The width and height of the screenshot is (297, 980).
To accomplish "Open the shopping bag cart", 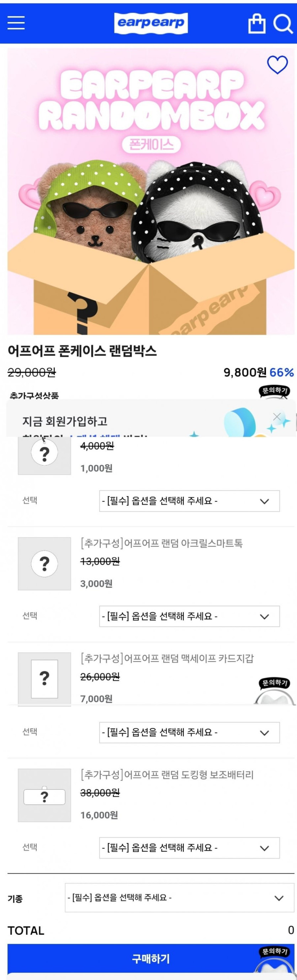I will point(257,23).
